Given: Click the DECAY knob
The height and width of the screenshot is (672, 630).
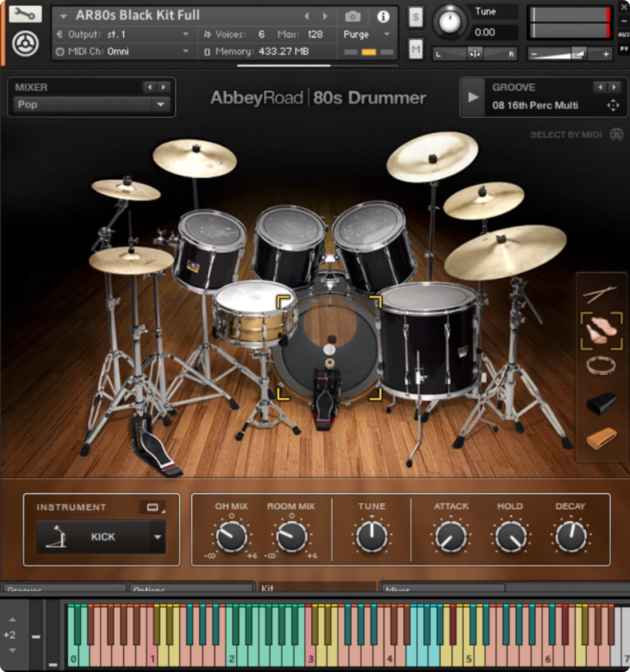Looking at the screenshot, I should click(x=571, y=536).
